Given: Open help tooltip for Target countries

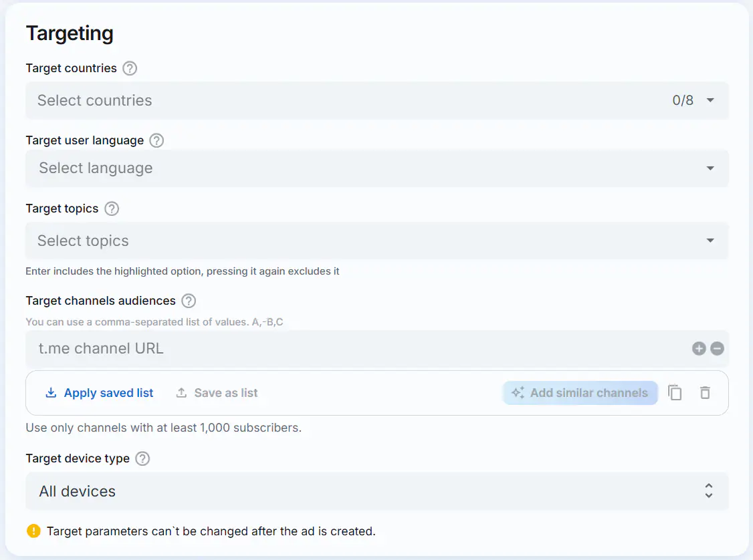Looking at the screenshot, I should click(130, 69).
